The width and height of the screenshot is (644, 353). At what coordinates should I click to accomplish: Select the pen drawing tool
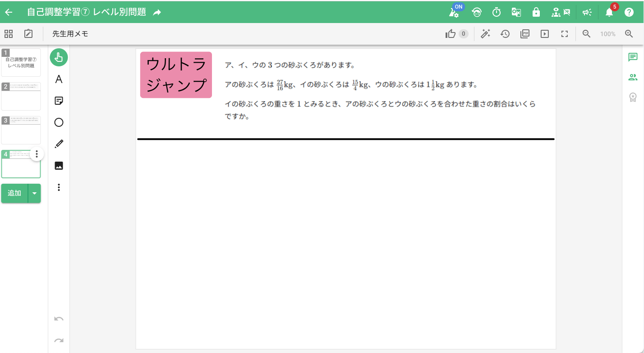(x=59, y=144)
